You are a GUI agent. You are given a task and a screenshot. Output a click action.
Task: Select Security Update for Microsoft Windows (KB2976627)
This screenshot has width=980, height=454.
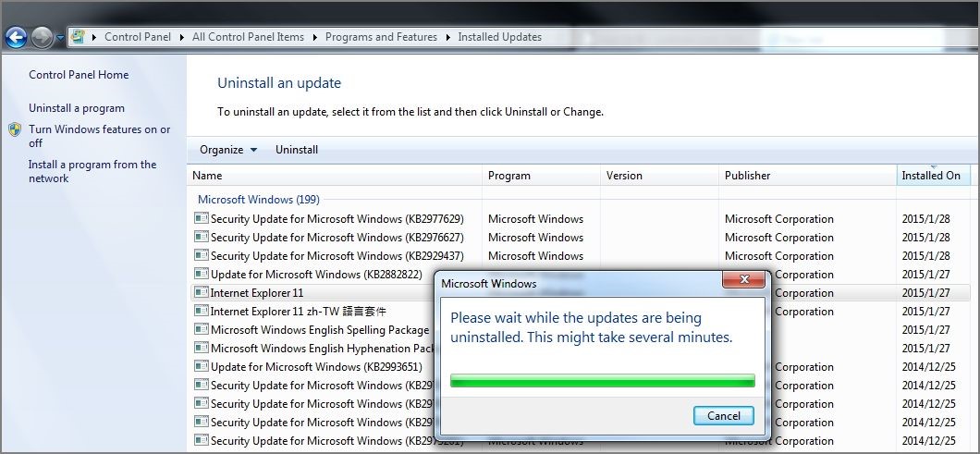[337, 238]
